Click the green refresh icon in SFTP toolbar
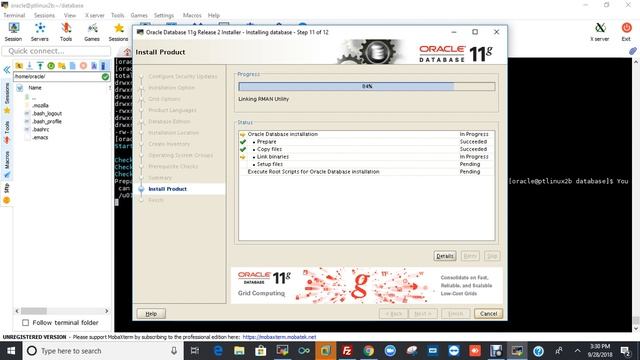Screen dimensions: 640x360 pos(51,65)
